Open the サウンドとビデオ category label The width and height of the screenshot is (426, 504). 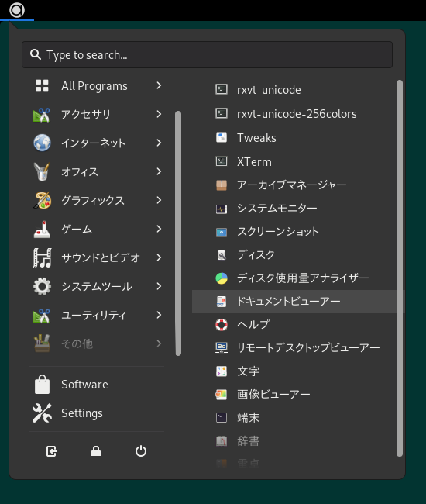(x=101, y=257)
